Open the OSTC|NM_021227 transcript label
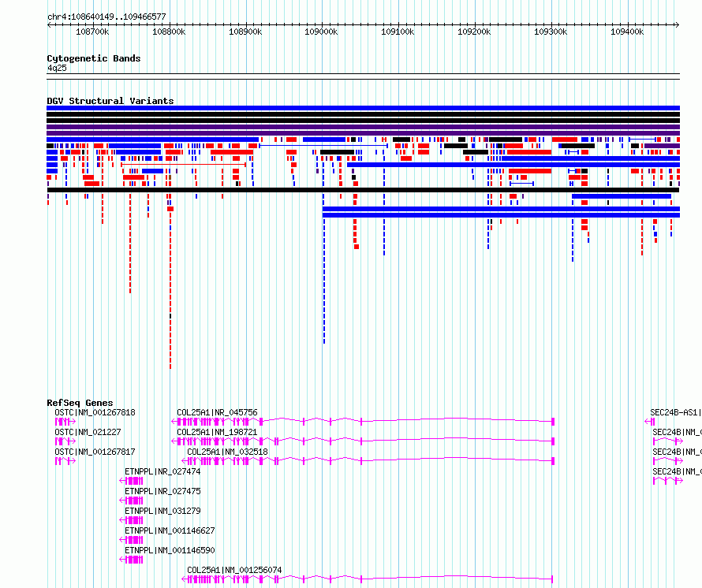702x588 pixels. (x=88, y=432)
